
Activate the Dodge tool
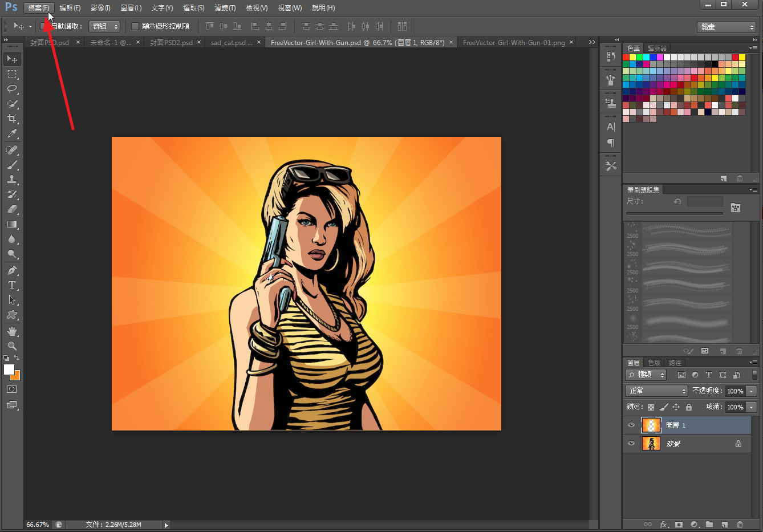point(12,254)
